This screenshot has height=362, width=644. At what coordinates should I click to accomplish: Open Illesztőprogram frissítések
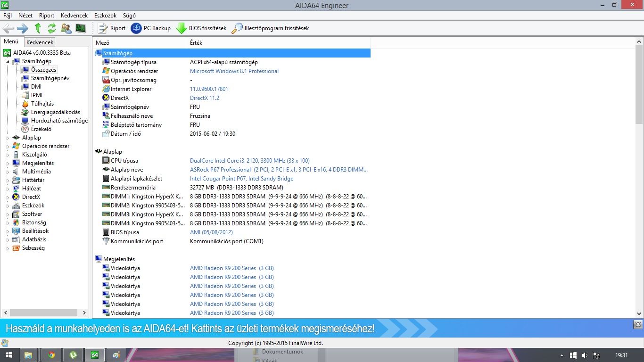click(x=270, y=28)
